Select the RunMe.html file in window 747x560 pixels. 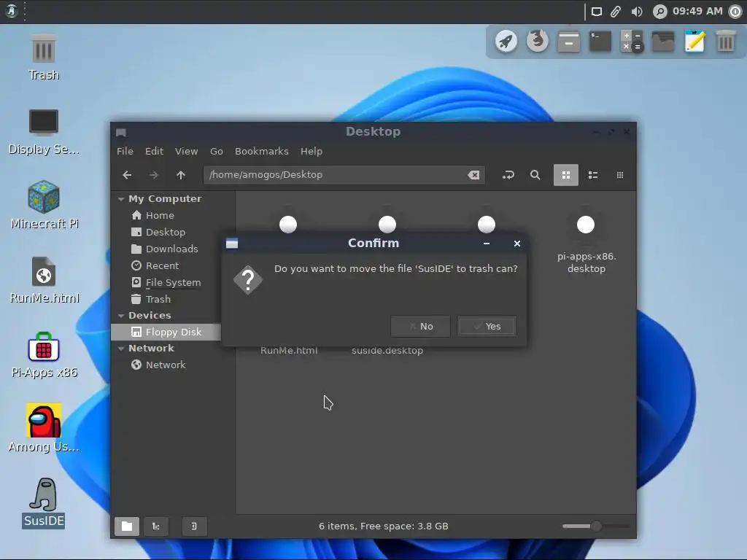[289, 351]
